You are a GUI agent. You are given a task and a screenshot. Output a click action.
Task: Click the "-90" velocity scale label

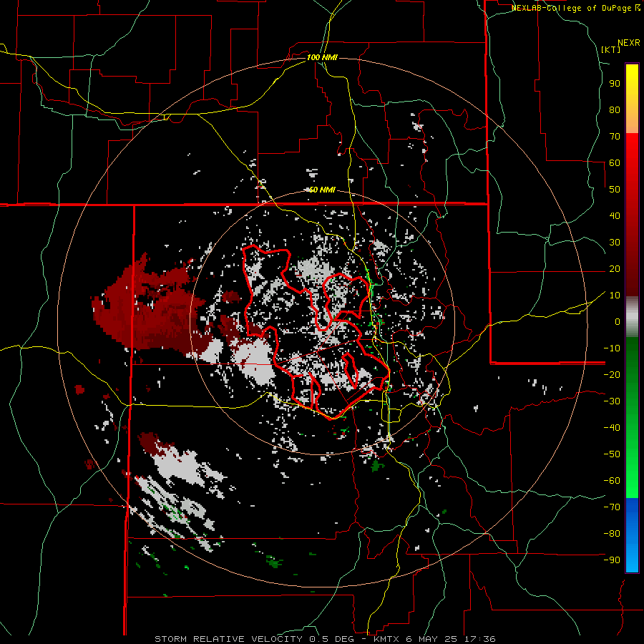tap(612, 560)
